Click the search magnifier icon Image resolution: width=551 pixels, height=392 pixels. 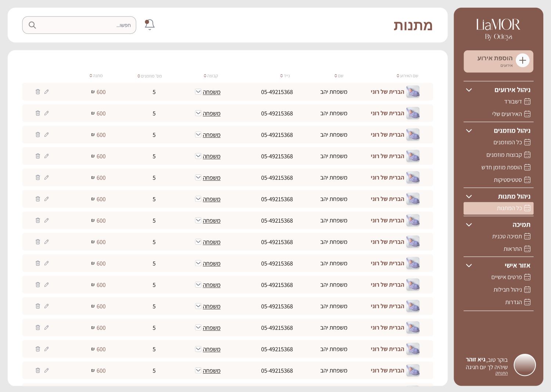[32, 25]
